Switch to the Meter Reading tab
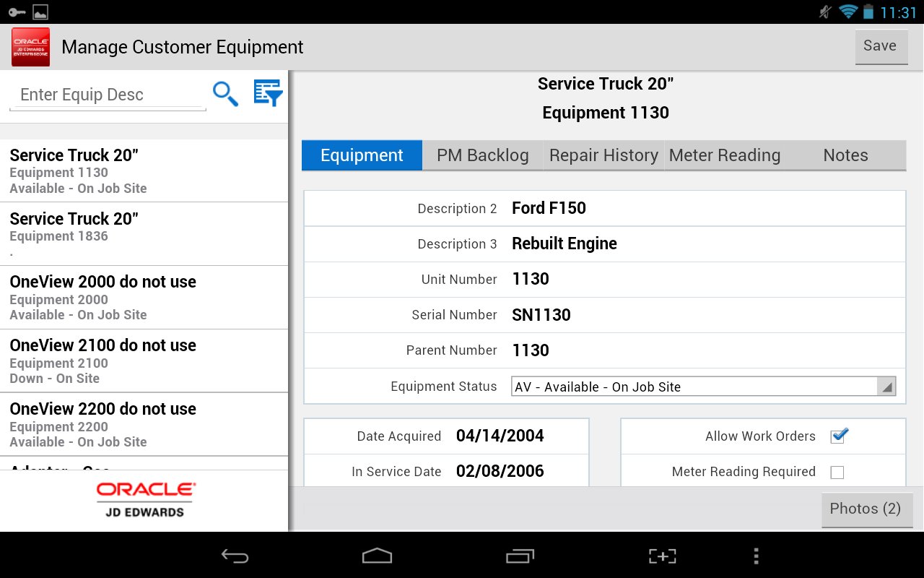The width and height of the screenshot is (924, 578). (725, 155)
